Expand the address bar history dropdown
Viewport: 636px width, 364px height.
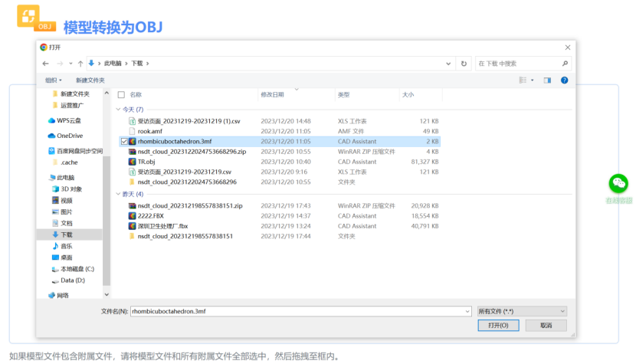[x=448, y=64]
